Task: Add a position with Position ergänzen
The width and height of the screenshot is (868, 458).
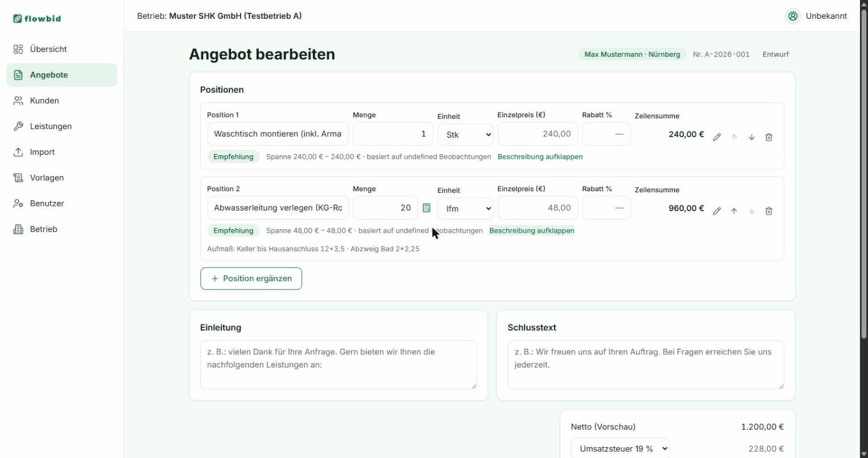Action: [251, 278]
